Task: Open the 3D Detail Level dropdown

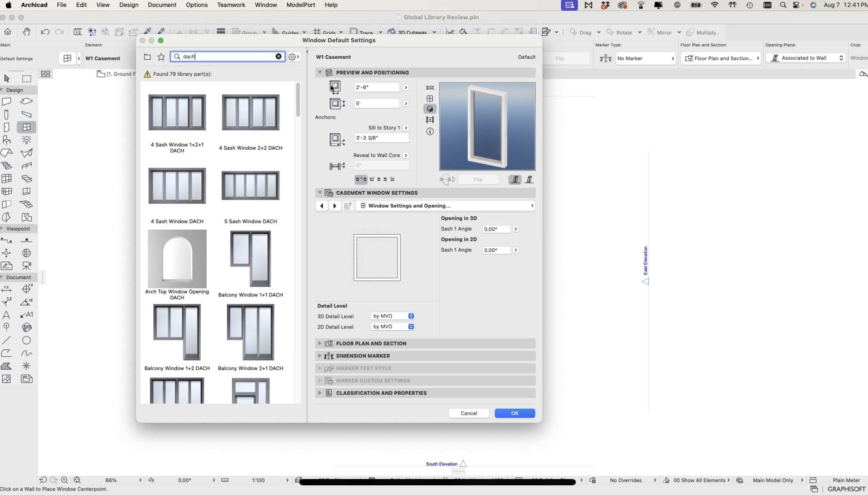Action: (x=393, y=316)
